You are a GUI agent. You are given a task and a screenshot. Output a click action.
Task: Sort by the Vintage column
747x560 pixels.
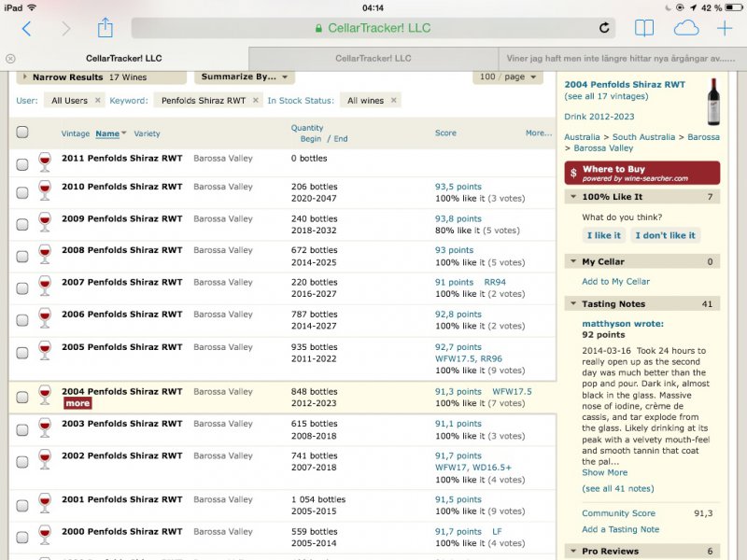(x=76, y=133)
